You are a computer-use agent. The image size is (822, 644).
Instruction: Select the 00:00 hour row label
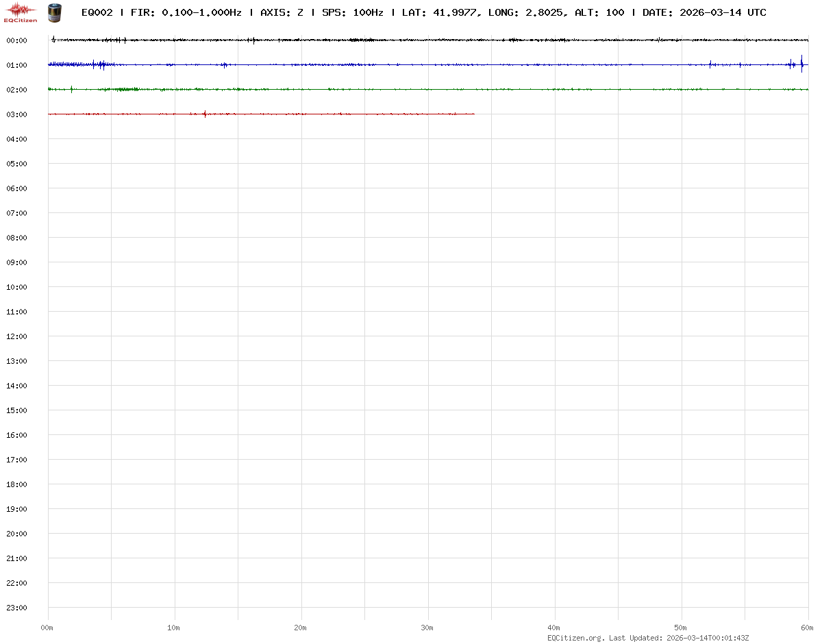coord(16,40)
